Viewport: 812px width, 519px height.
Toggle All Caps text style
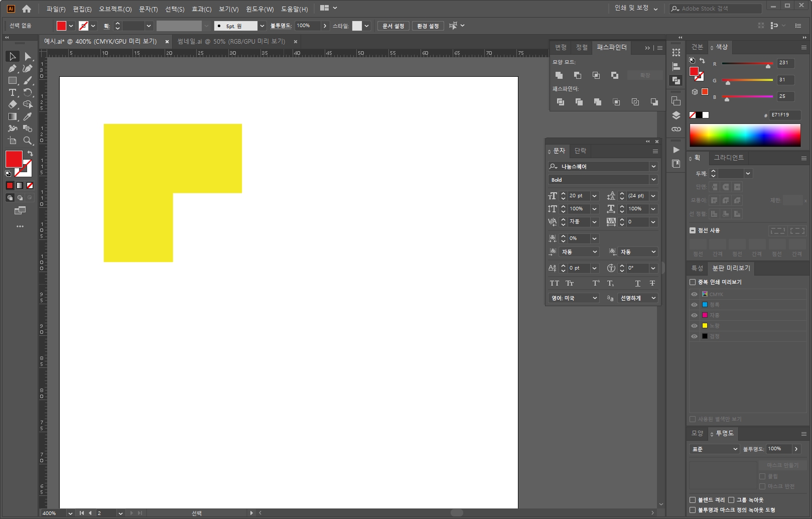[x=555, y=283]
